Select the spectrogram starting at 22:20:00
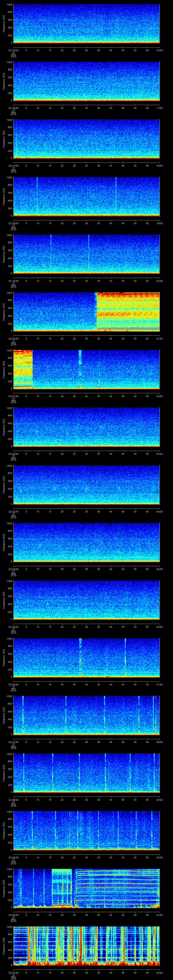 point(87,312)
